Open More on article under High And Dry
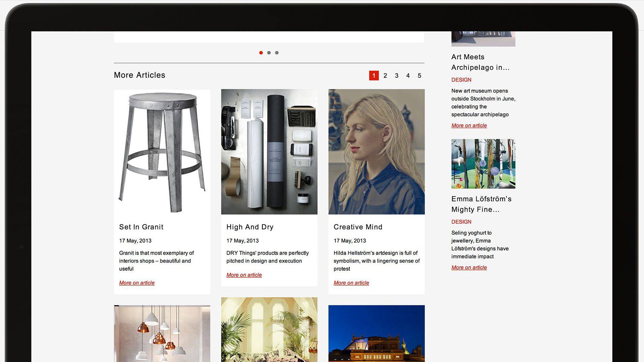 pos(244,275)
